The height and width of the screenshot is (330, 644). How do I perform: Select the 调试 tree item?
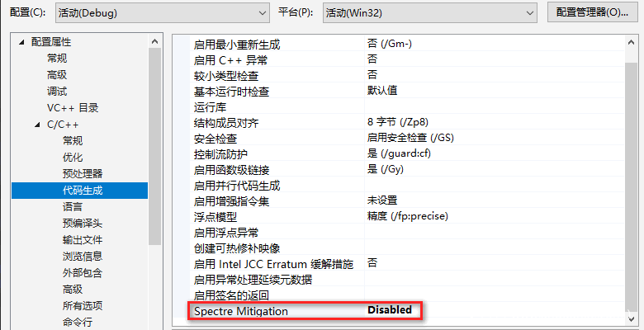[57, 91]
